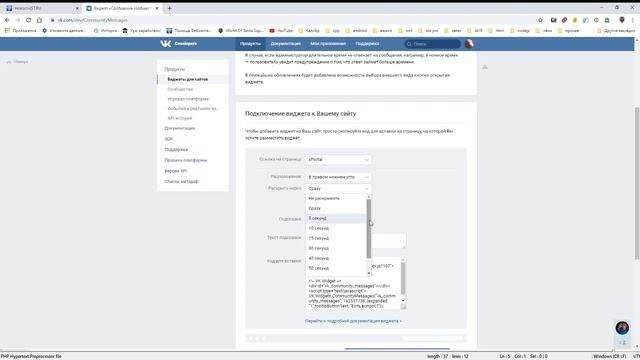
Task: Open the page link dropdown showing xPortal
Action: click(338, 160)
